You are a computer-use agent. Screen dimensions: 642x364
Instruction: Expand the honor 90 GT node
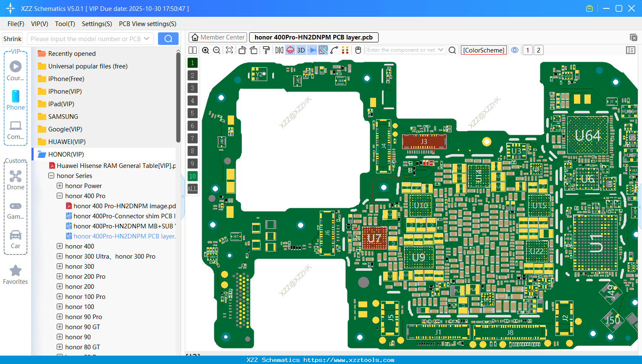60,327
